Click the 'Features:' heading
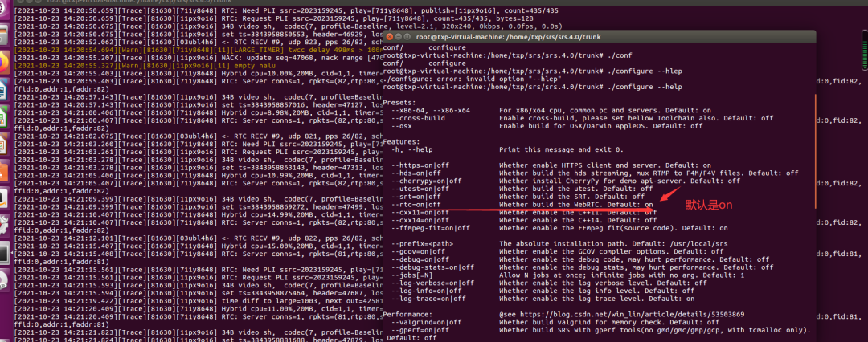Image resolution: width=868 pixels, height=342 pixels. pos(401,141)
